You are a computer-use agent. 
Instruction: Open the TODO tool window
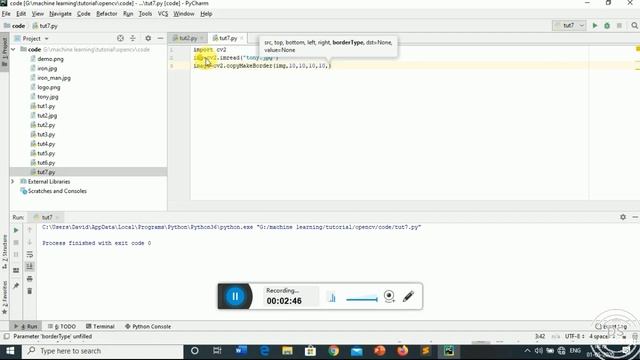62,326
